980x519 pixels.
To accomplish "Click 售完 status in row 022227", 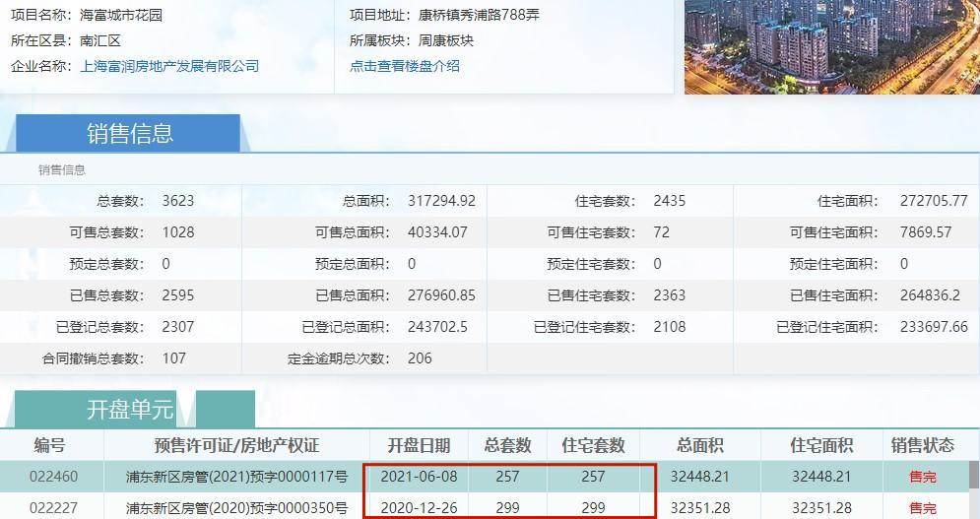I will pos(923,508).
